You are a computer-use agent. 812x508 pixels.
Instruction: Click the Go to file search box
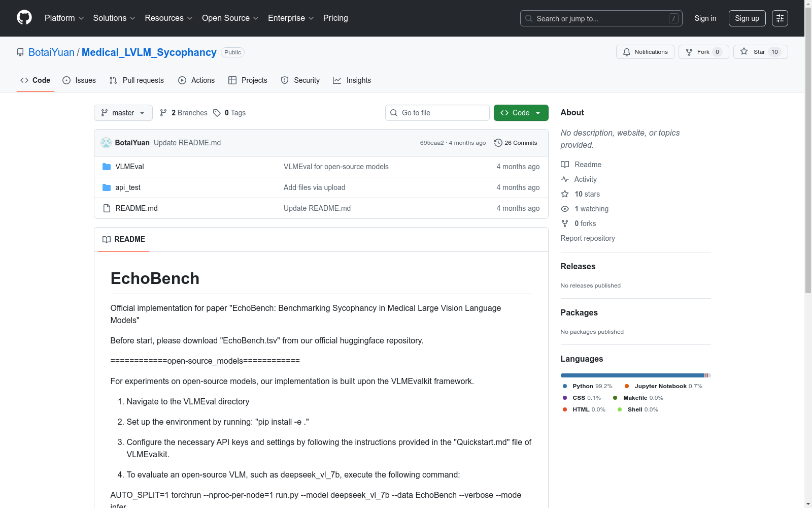click(x=437, y=113)
